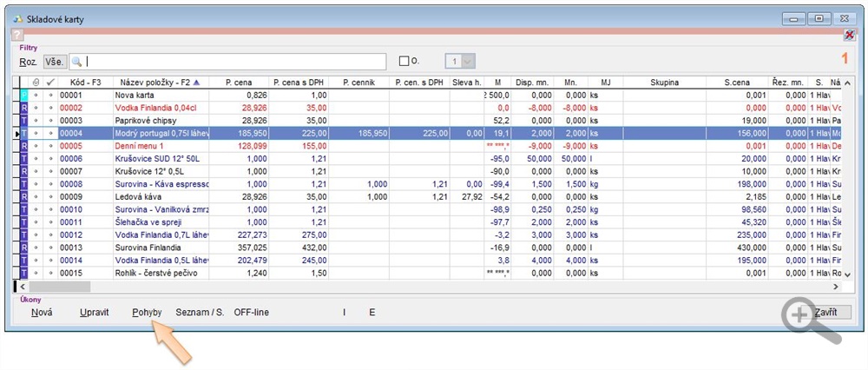Click Upravit to edit selected card

pyautogui.click(x=94, y=312)
